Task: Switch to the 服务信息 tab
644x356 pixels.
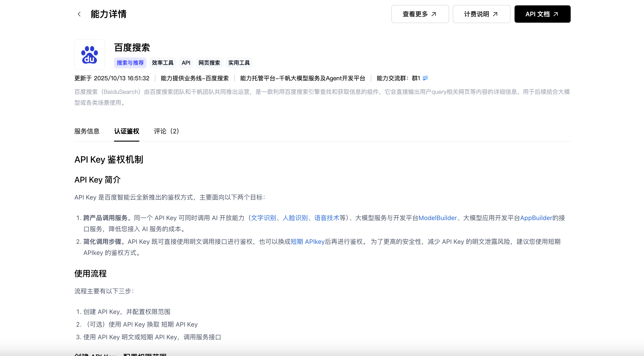Action: tap(87, 131)
